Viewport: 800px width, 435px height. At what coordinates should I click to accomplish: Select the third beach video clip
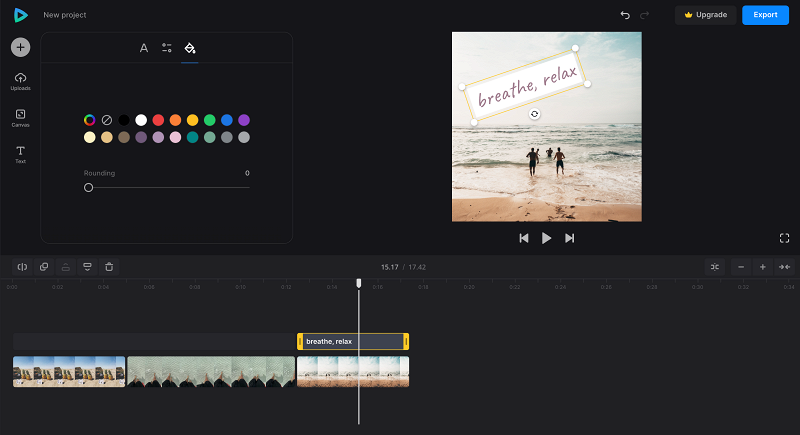pyautogui.click(x=353, y=372)
